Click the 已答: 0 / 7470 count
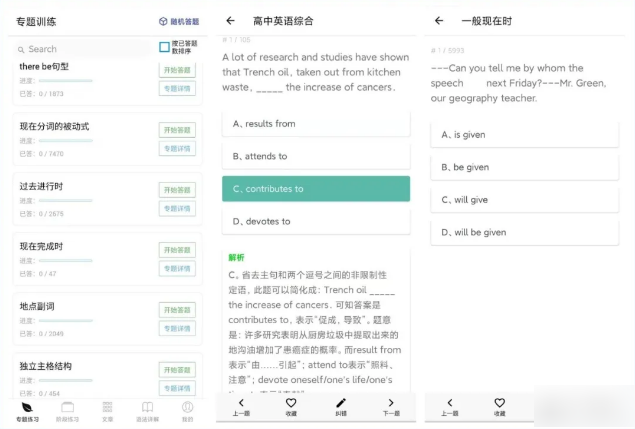 tap(41, 154)
